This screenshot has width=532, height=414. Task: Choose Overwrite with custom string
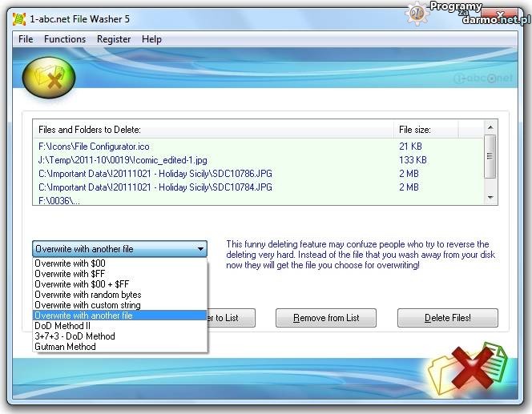(87, 305)
